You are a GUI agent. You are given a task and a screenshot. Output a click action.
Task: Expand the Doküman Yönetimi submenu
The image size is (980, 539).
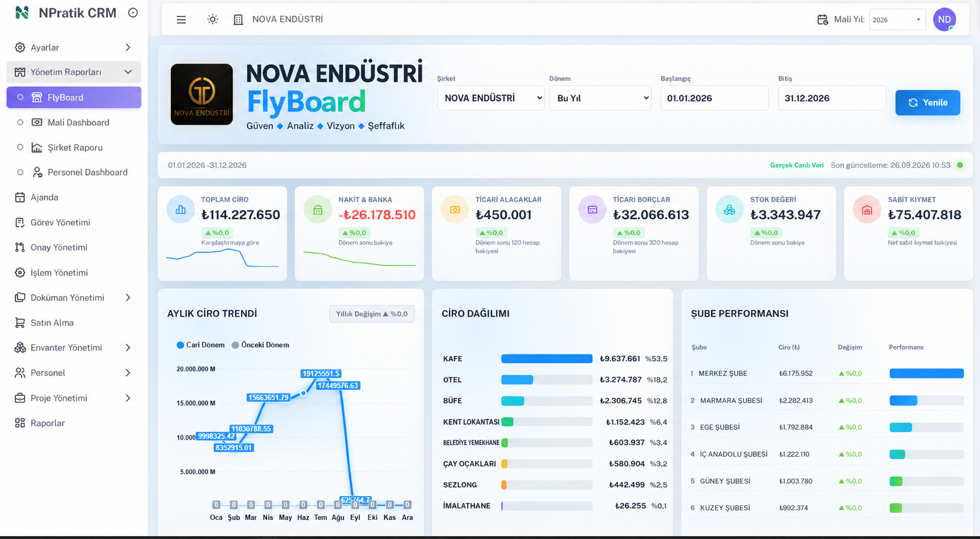[128, 297]
